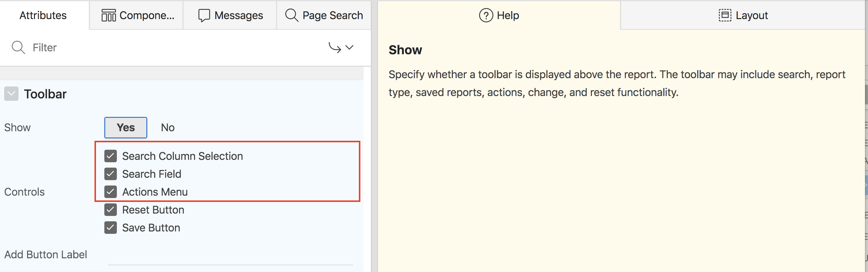868x272 pixels.
Task: Click the Component View columns icon
Action: 108,16
